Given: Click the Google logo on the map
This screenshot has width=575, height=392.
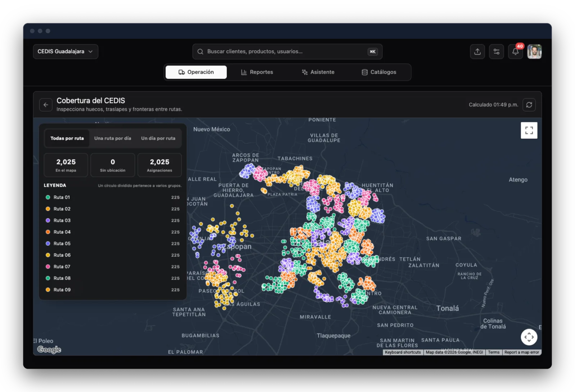Looking at the screenshot, I should (x=49, y=349).
